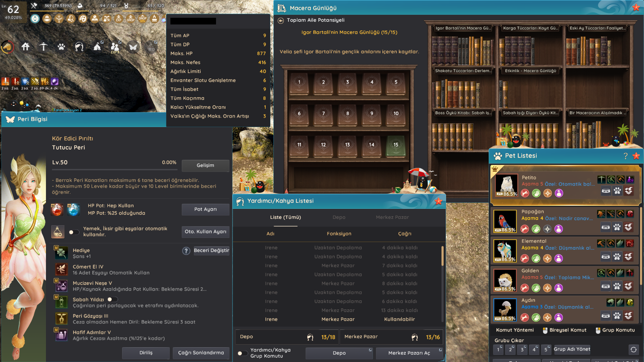Click the party EXP players icon
The width and height of the screenshot is (644, 362).
(x=115, y=47)
